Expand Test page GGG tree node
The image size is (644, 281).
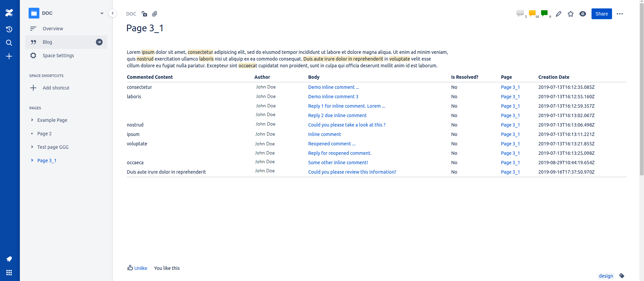click(x=32, y=147)
